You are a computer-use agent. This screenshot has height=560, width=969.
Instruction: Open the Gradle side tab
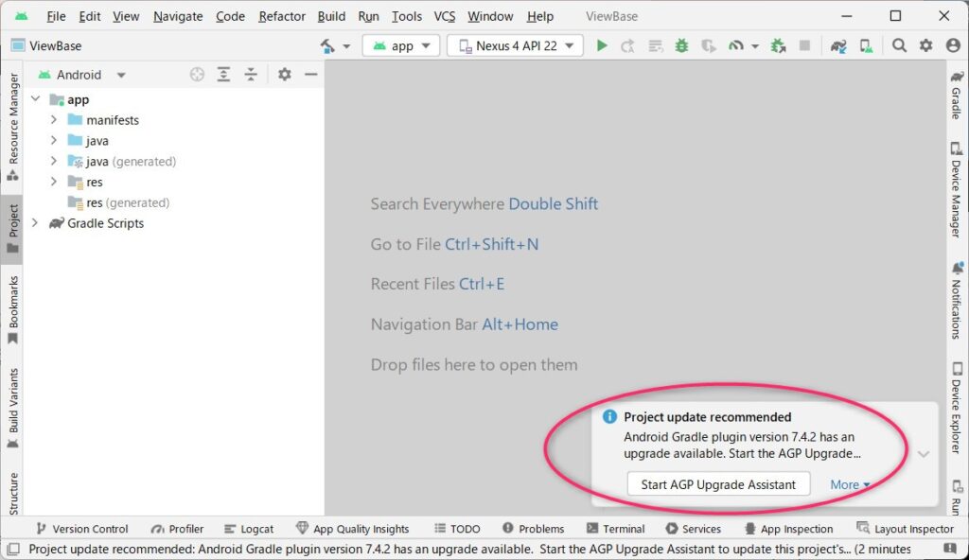[x=957, y=95]
